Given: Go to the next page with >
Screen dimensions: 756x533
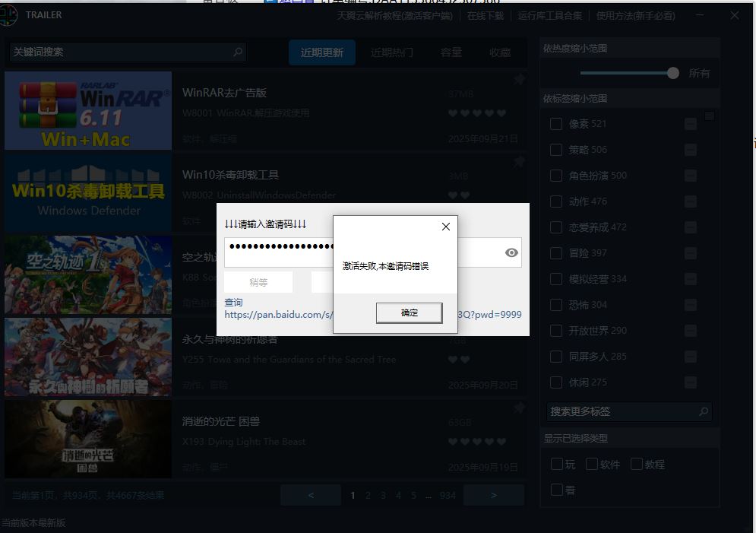Looking at the screenshot, I should click(x=494, y=496).
